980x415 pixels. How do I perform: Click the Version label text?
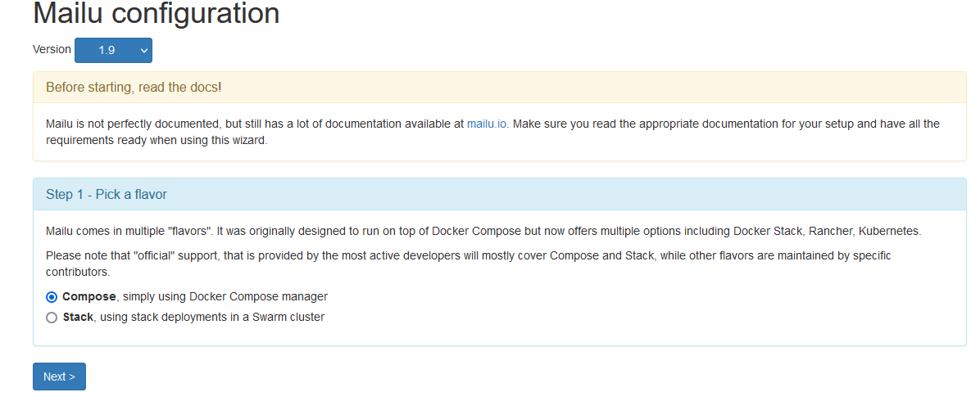pyautogui.click(x=52, y=49)
